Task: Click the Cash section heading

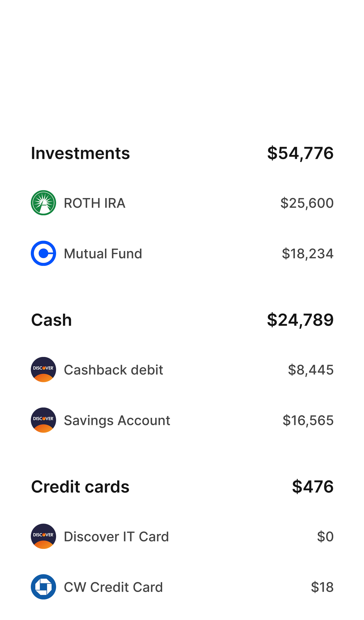Action: (x=52, y=320)
